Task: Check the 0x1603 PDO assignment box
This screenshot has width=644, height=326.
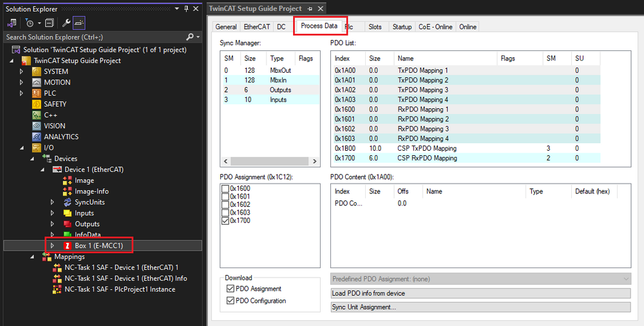Action: (225, 213)
